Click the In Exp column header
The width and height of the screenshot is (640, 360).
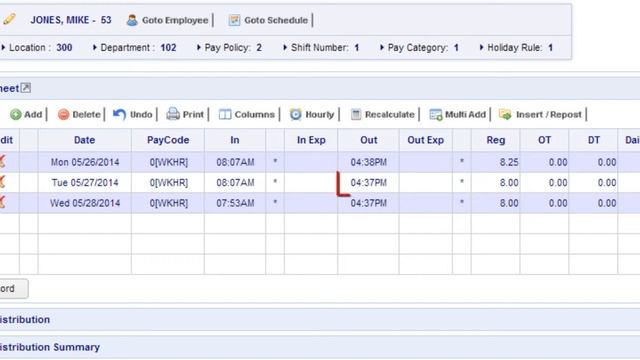tap(311, 140)
